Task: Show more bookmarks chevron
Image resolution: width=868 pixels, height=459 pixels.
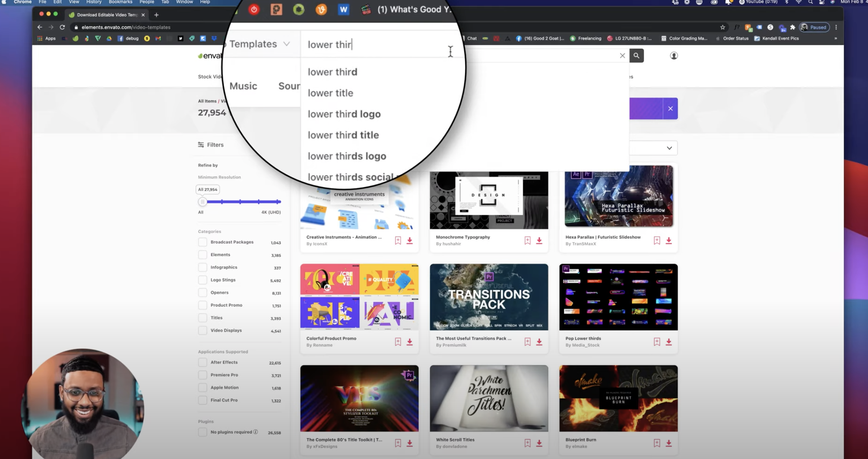Action: pos(836,38)
